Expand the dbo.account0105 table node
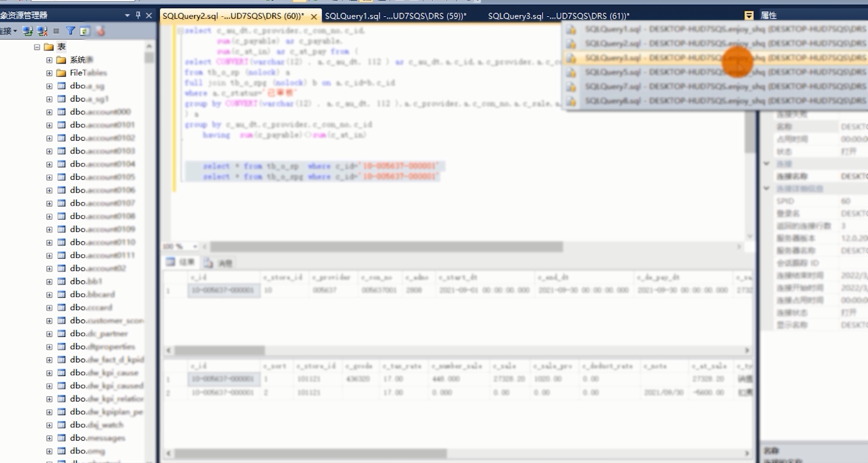The image size is (868, 463). (x=49, y=177)
